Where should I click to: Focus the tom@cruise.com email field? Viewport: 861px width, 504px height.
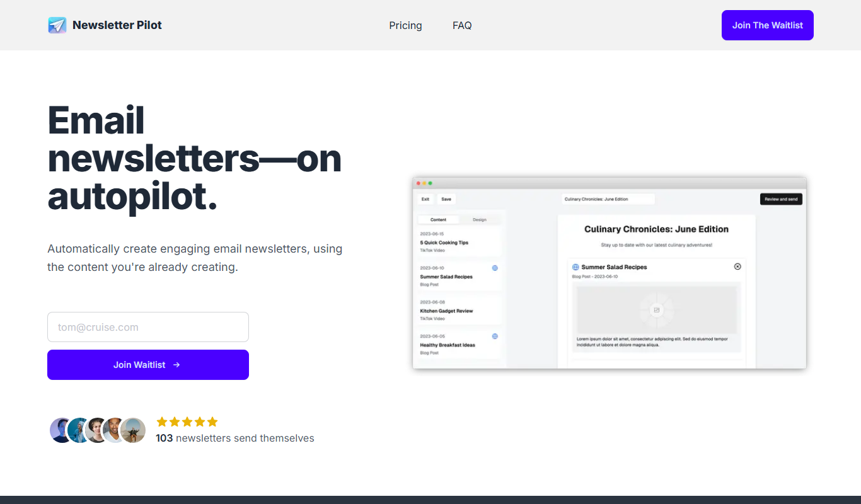tap(148, 327)
